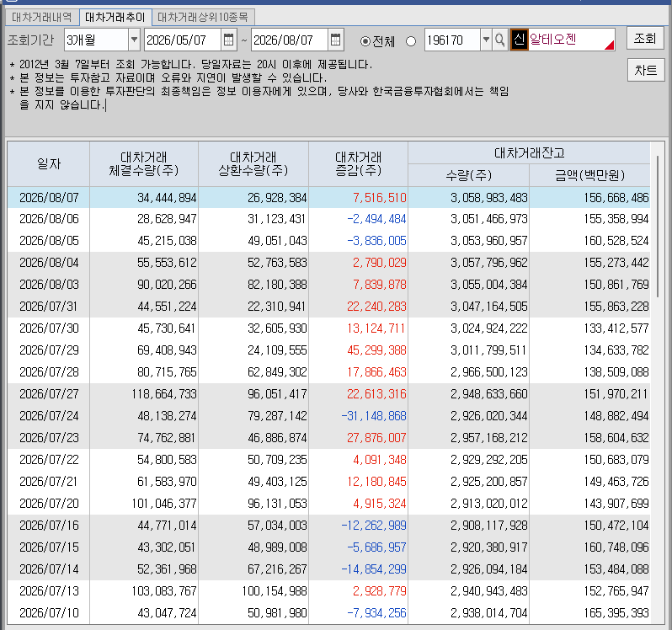This screenshot has height=630, width=672.
Task: Select the 2026/07/15 date cell
Action: 49,547
